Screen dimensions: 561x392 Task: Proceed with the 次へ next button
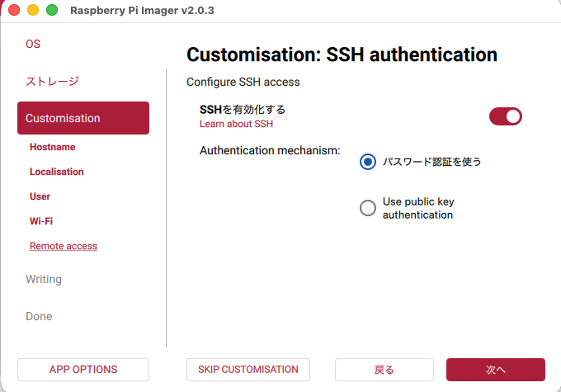coord(496,370)
